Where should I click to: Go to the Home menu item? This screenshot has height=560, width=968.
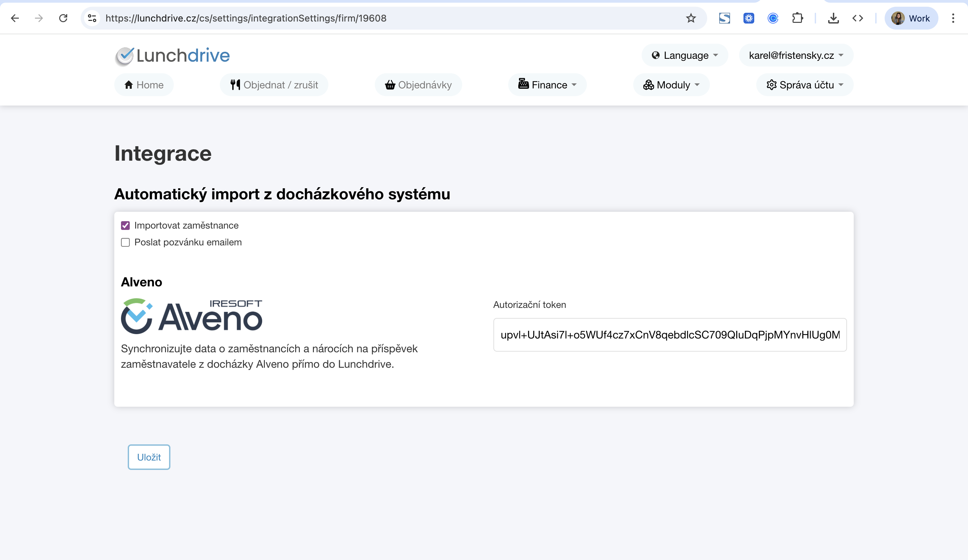pos(144,85)
